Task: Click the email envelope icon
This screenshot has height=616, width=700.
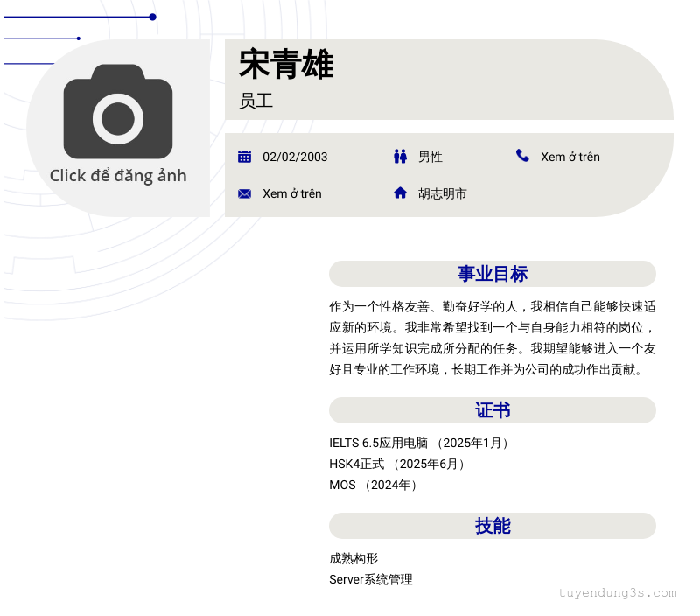Action: pos(244,193)
